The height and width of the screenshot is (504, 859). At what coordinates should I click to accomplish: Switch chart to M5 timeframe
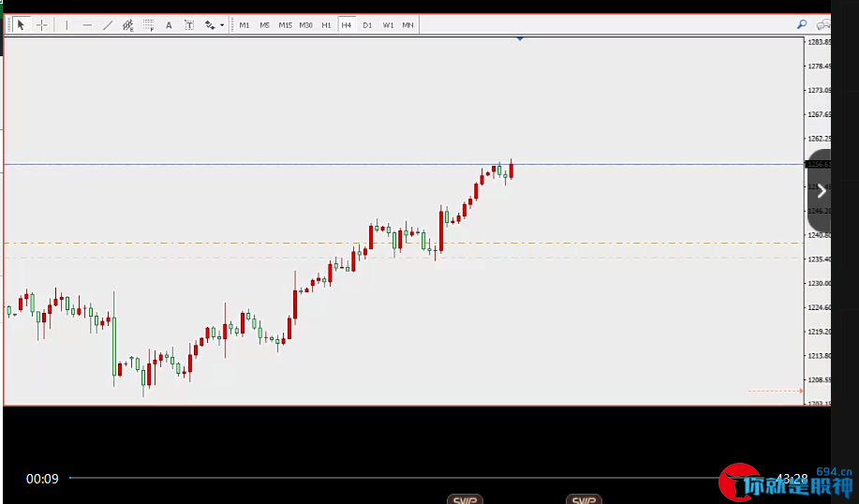(264, 24)
